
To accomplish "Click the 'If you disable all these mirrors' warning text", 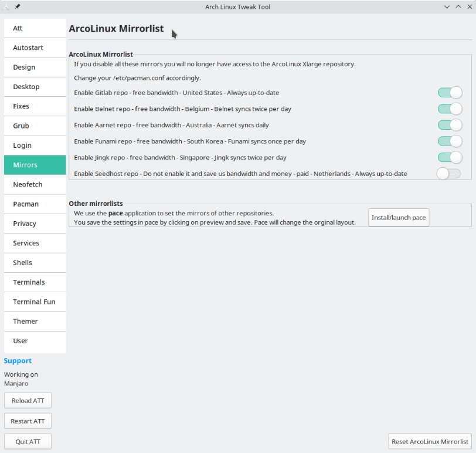I will pyautogui.click(x=215, y=64).
